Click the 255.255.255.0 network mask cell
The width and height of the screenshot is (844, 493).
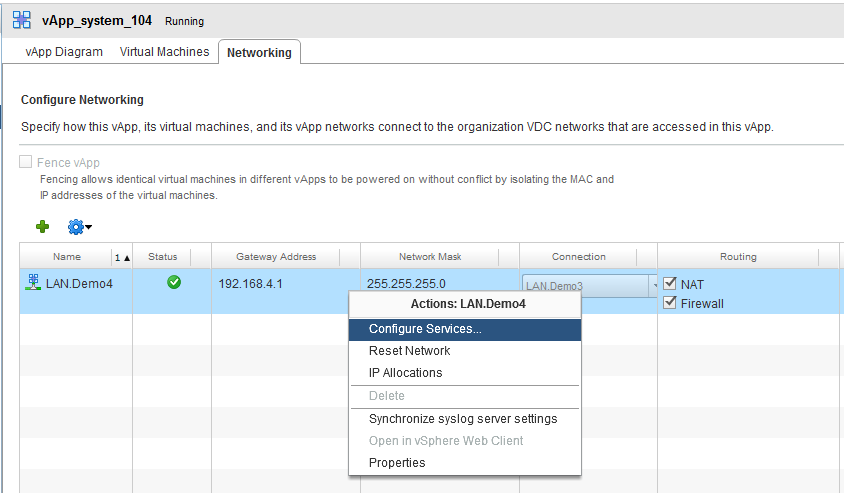(x=406, y=284)
